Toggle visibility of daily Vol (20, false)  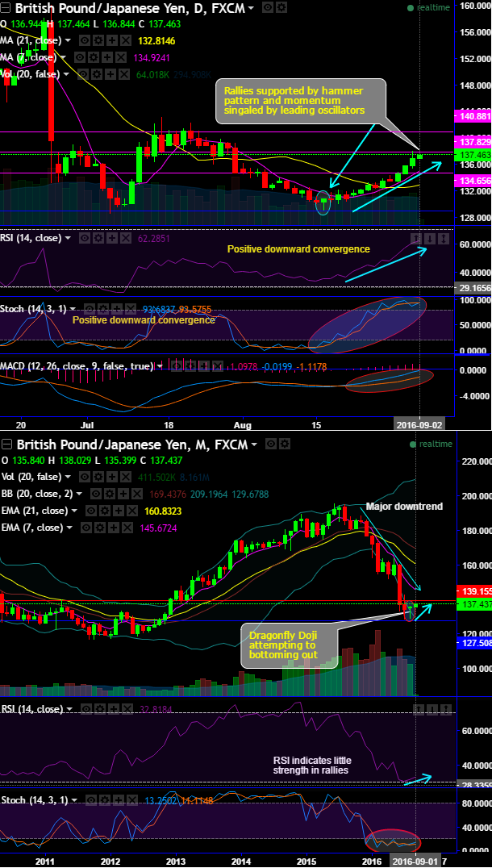point(84,74)
